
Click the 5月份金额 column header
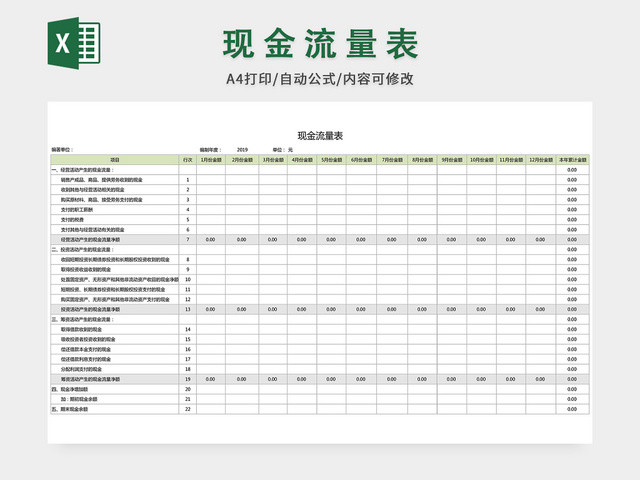click(331, 160)
